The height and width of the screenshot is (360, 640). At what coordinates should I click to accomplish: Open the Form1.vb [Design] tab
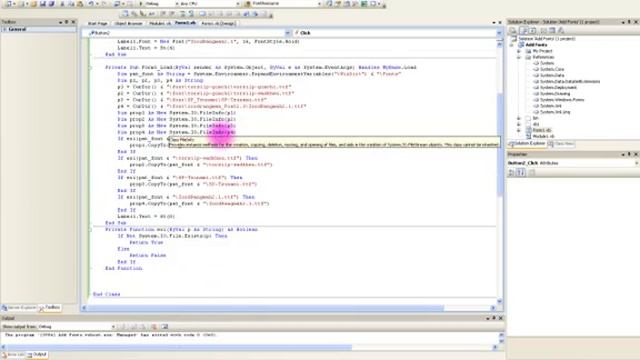pyautogui.click(x=218, y=23)
